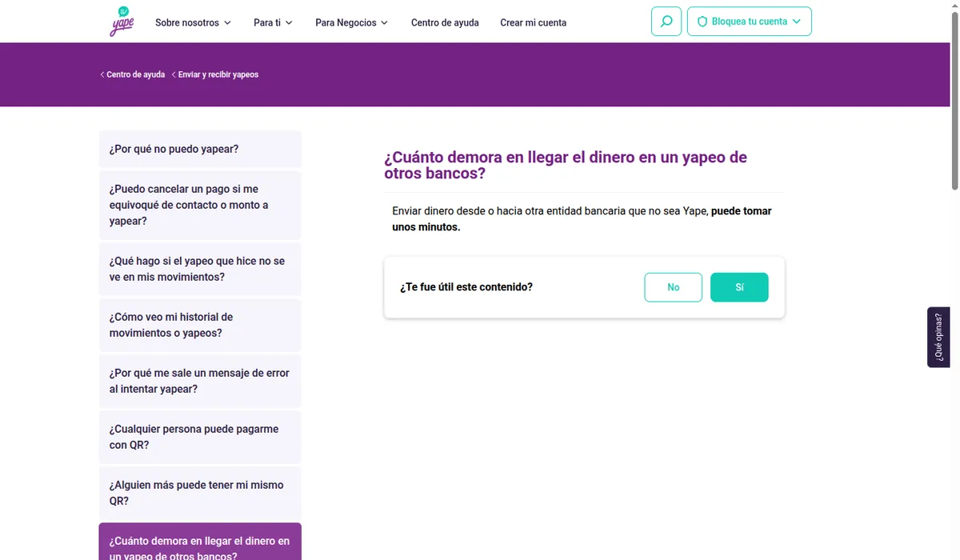The height and width of the screenshot is (560, 960).
Task: Click the article heading about yapeo de otros bancos
Action: [566, 165]
